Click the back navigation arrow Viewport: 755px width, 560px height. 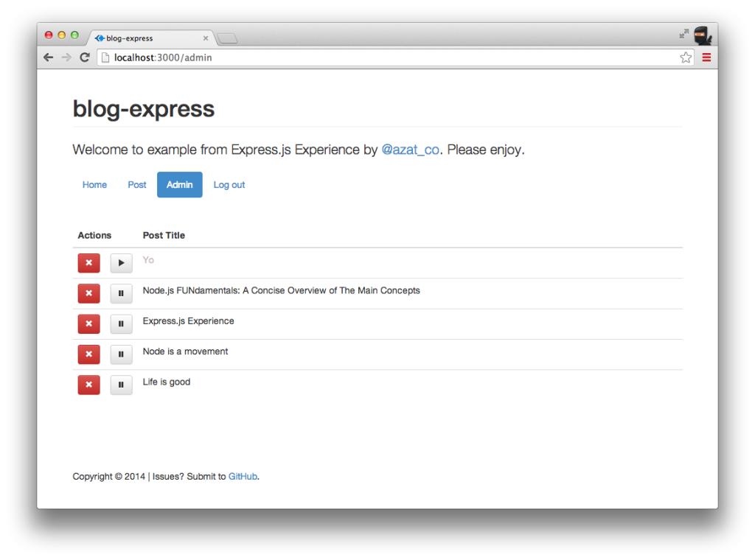coord(48,57)
